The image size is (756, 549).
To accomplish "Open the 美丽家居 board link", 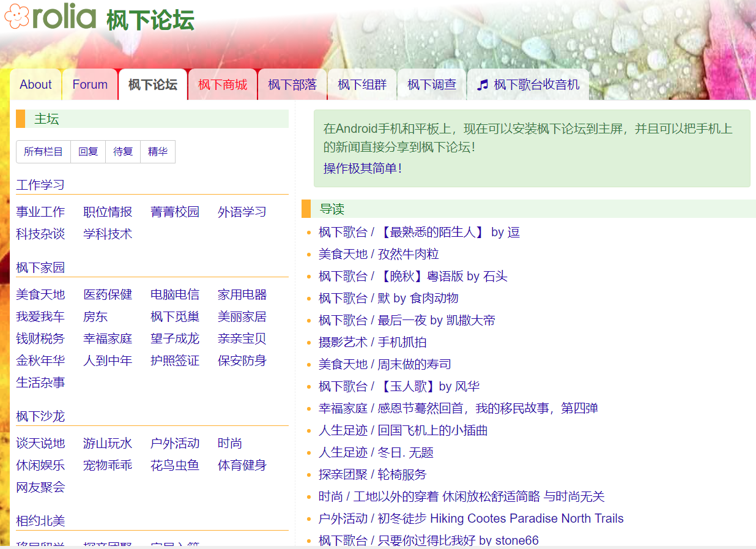I will click(x=242, y=316).
